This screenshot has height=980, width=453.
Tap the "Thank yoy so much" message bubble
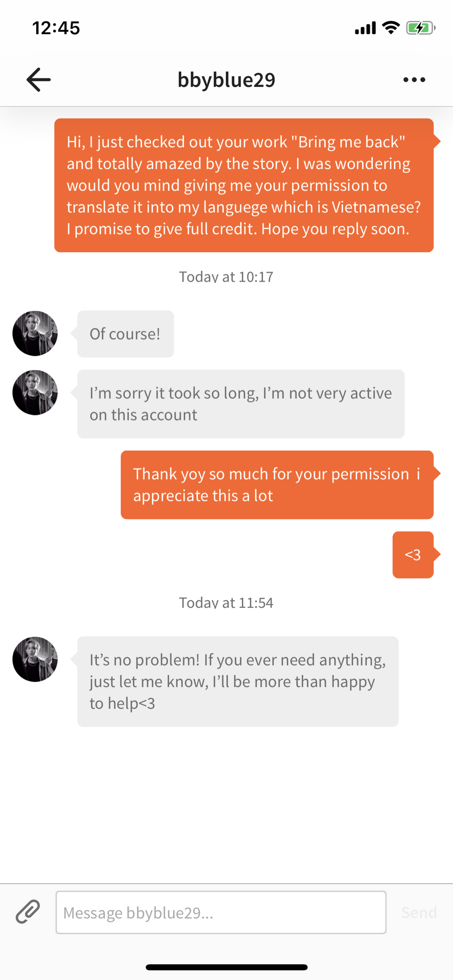click(x=277, y=484)
